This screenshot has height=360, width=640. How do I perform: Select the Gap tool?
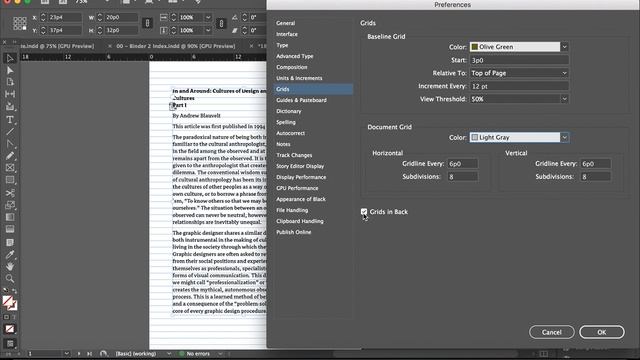click(x=10, y=94)
